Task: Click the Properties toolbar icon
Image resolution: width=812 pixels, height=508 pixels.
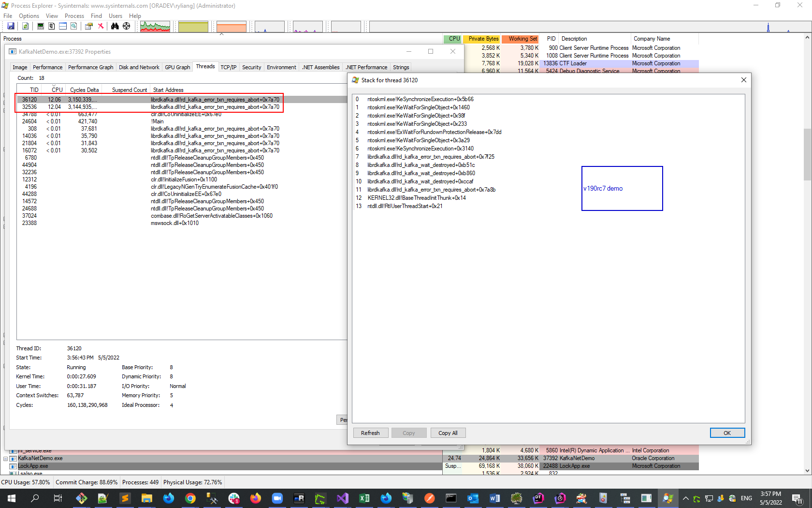Action: (89, 26)
